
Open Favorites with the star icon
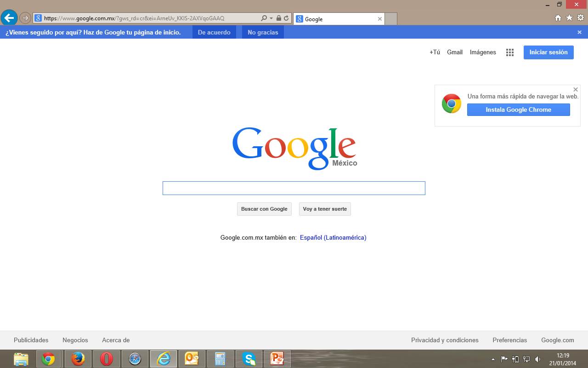coord(569,18)
